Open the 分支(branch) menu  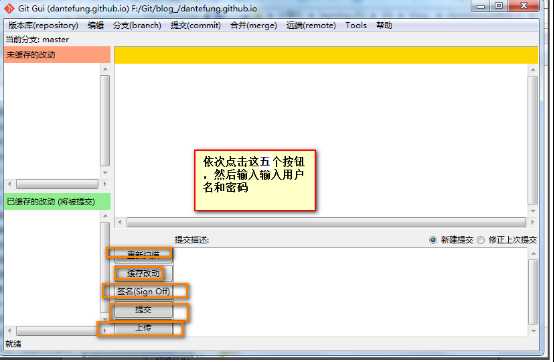point(137,25)
